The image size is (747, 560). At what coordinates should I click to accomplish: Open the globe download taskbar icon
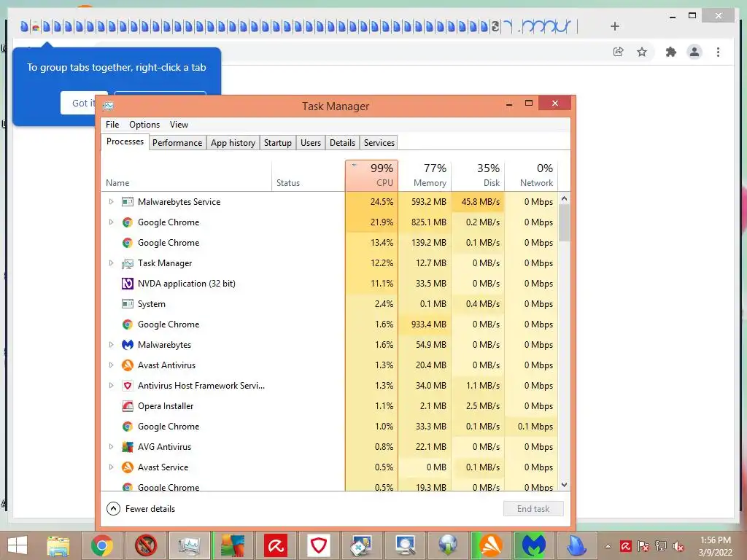(x=448, y=545)
